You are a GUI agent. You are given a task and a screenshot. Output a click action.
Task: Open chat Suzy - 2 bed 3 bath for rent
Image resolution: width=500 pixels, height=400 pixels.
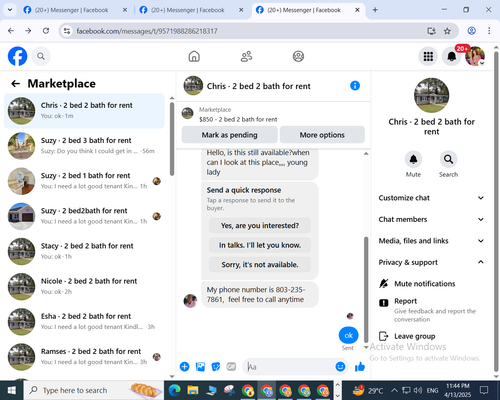tap(84, 146)
